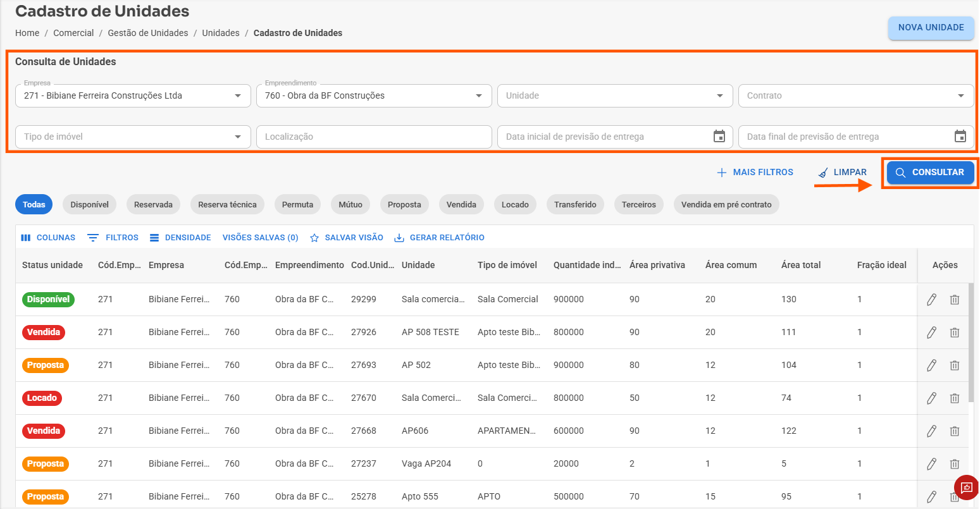
Task: Filter by Locado status chip
Action: tap(515, 205)
